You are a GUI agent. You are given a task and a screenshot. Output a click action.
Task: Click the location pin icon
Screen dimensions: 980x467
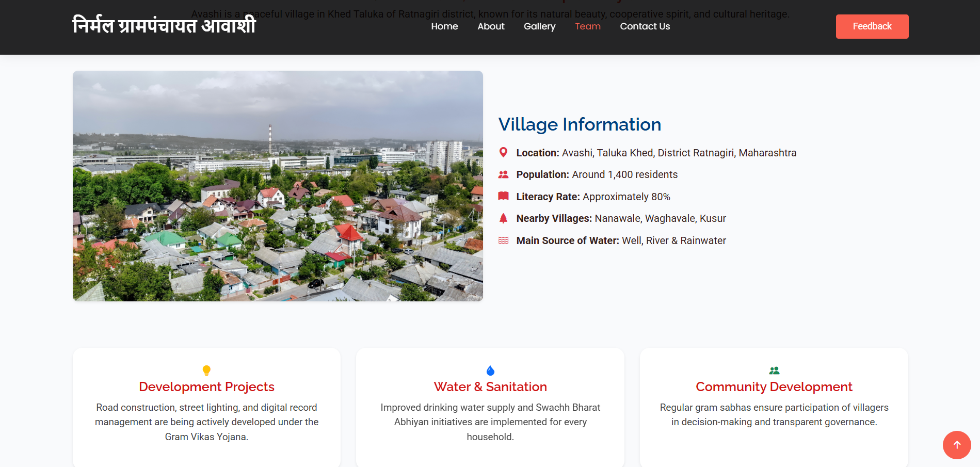503,152
